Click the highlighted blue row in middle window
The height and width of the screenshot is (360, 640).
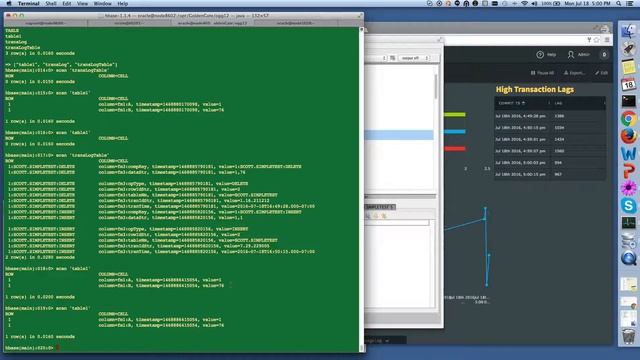[399, 135]
